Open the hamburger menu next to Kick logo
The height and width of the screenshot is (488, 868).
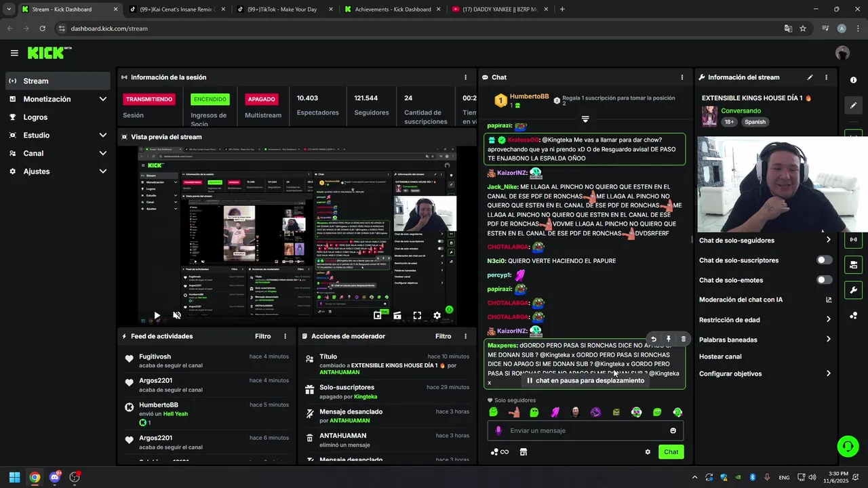[x=14, y=53]
